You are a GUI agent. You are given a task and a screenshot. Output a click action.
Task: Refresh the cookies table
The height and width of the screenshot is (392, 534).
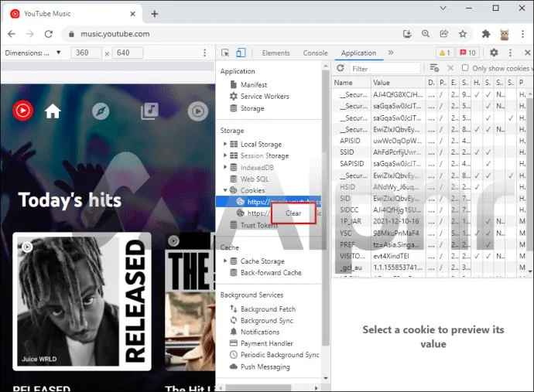(x=341, y=68)
